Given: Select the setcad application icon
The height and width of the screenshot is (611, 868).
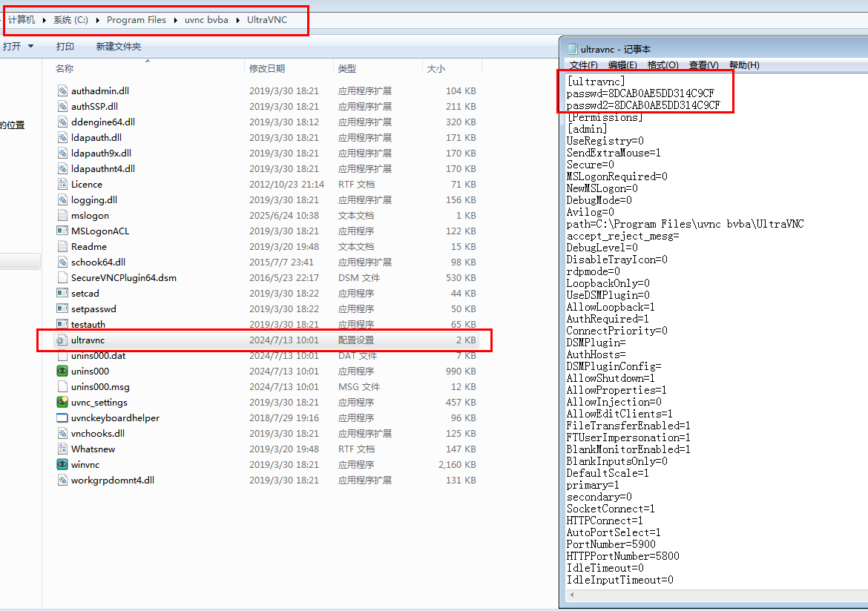Looking at the screenshot, I should point(62,293).
